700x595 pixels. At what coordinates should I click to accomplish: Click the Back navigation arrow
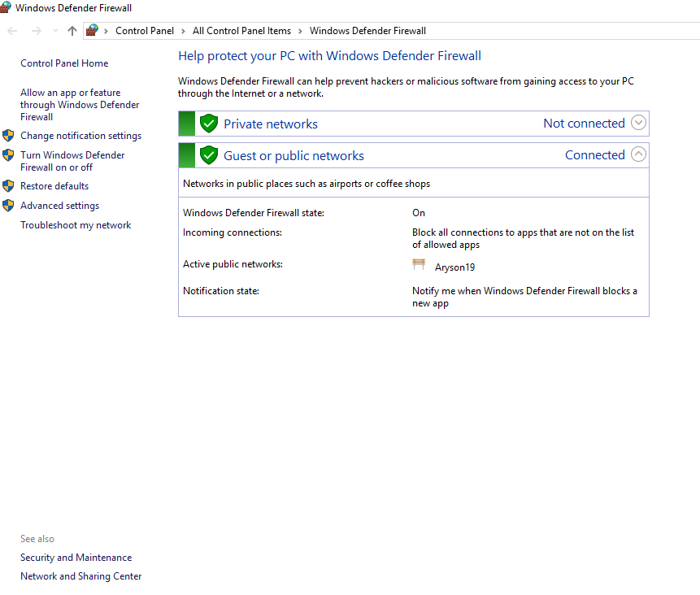click(12, 31)
